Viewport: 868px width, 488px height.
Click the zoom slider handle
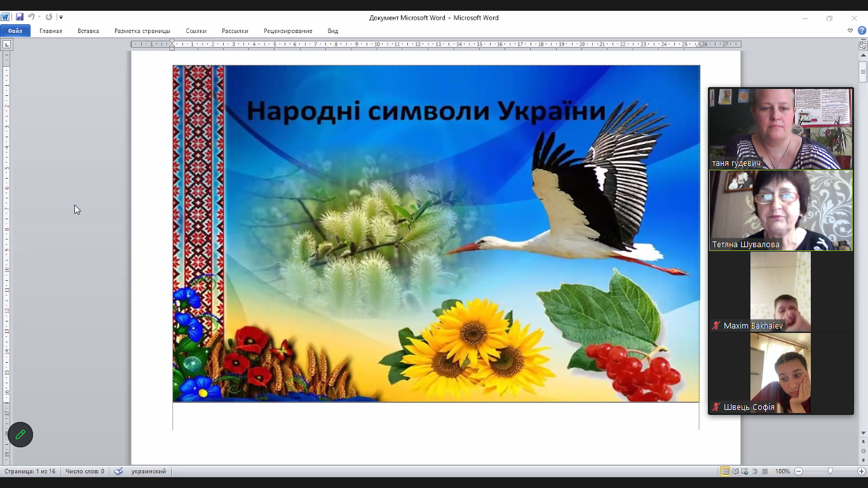click(x=830, y=471)
